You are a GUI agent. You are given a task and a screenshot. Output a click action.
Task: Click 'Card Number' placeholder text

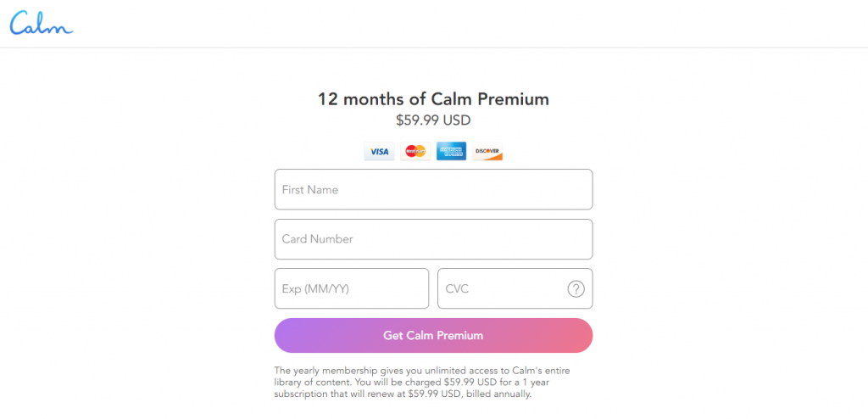pyautogui.click(x=317, y=239)
